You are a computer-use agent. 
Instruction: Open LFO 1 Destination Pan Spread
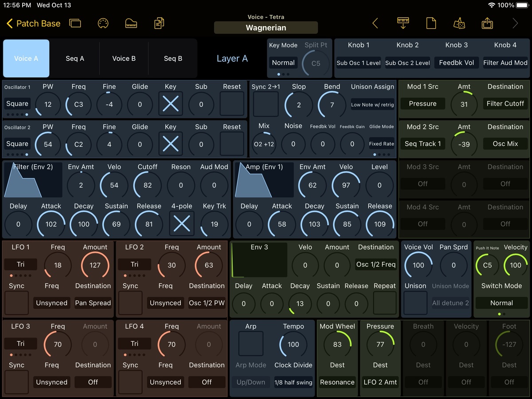(x=93, y=303)
